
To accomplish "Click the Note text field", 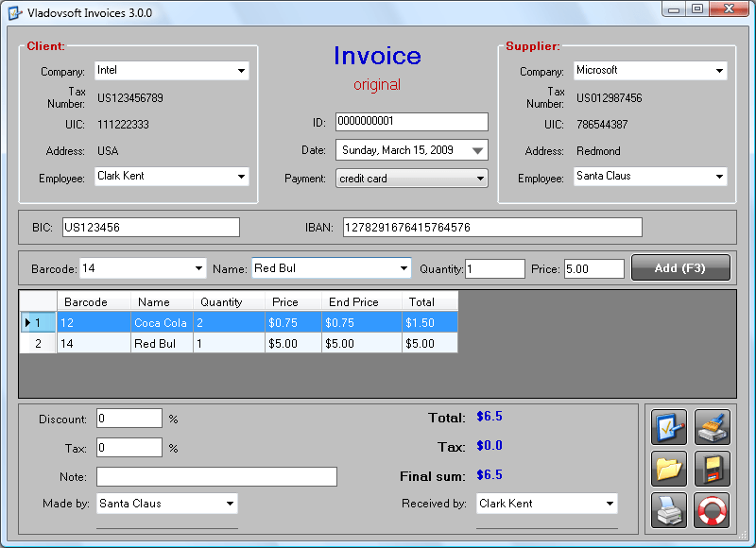I will point(215,475).
